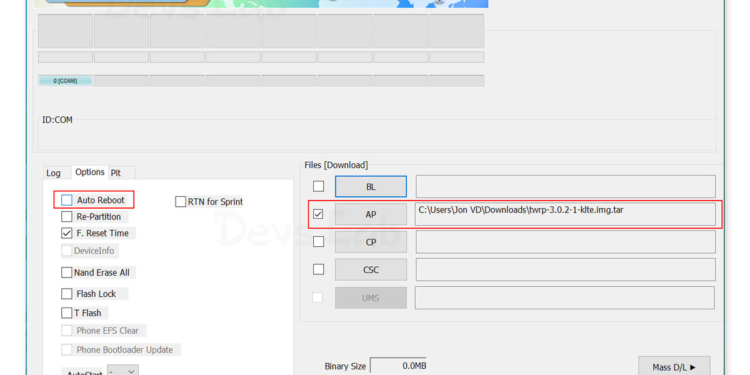This screenshot has width=750, height=375.
Task: Click the Files [Download] group label
Action: click(x=336, y=165)
